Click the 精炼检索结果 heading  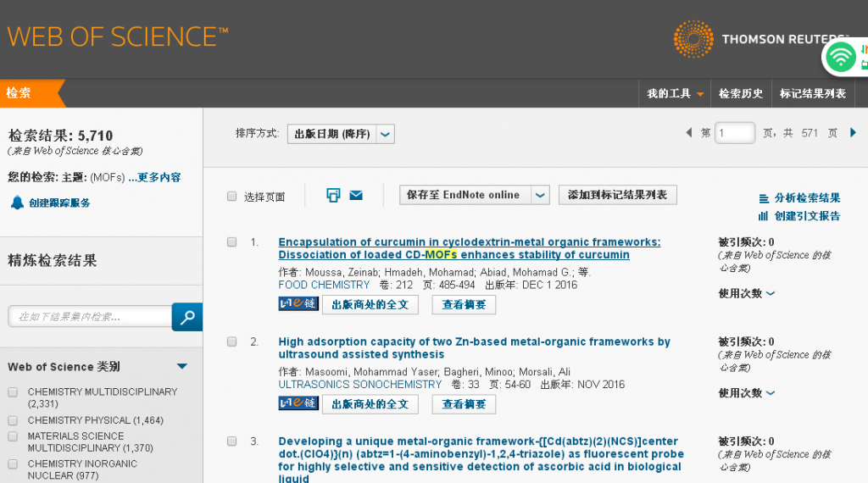pyautogui.click(x=53, y=261)
